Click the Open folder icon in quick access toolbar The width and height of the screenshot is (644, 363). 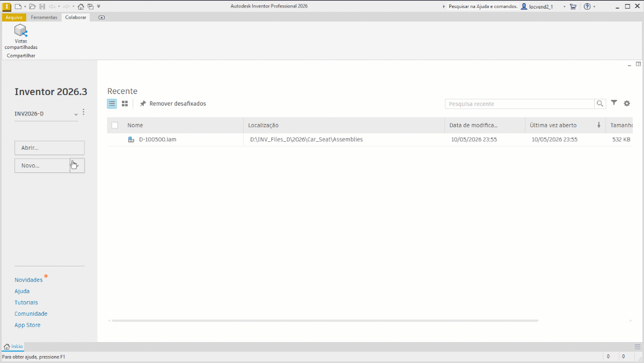32,6
